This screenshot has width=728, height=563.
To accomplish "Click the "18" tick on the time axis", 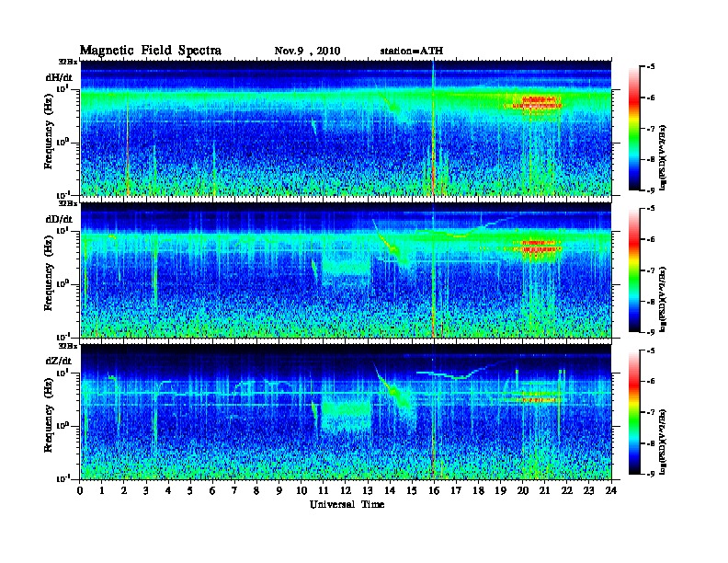I will click(x=478, y=490).
